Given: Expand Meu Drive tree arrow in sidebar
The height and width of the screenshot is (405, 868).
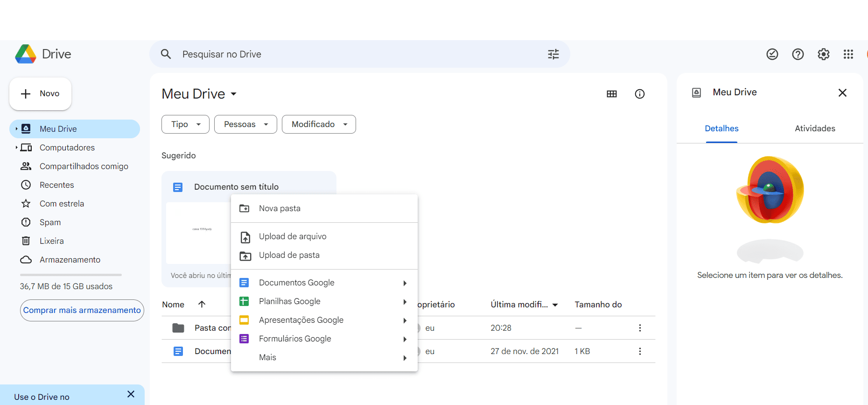Looking at the screenshot, I should click(16, 129).
